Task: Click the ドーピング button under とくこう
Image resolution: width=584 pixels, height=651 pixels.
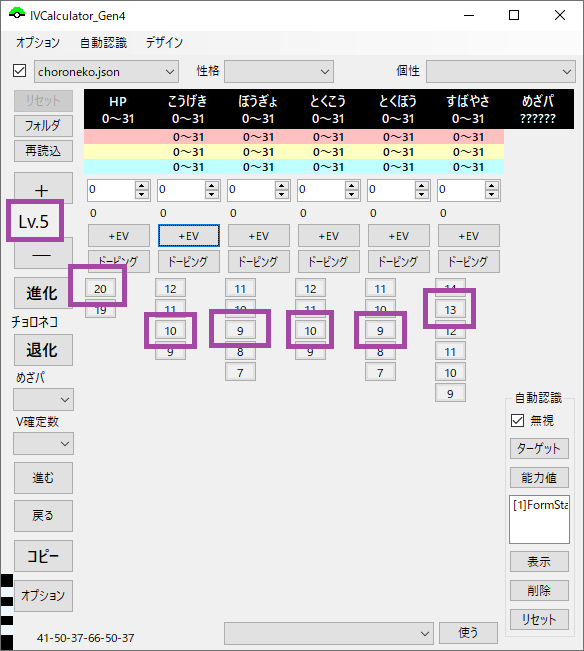Action: coord(329,261)
